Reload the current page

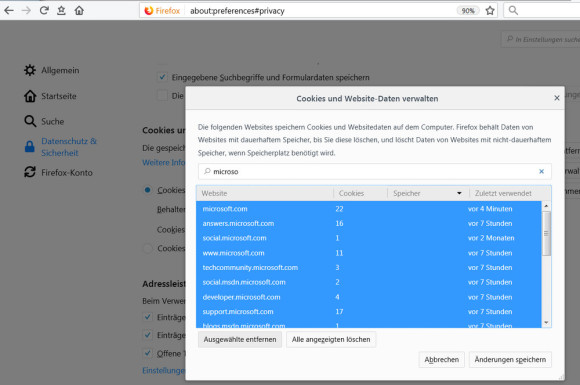point(44,10)
